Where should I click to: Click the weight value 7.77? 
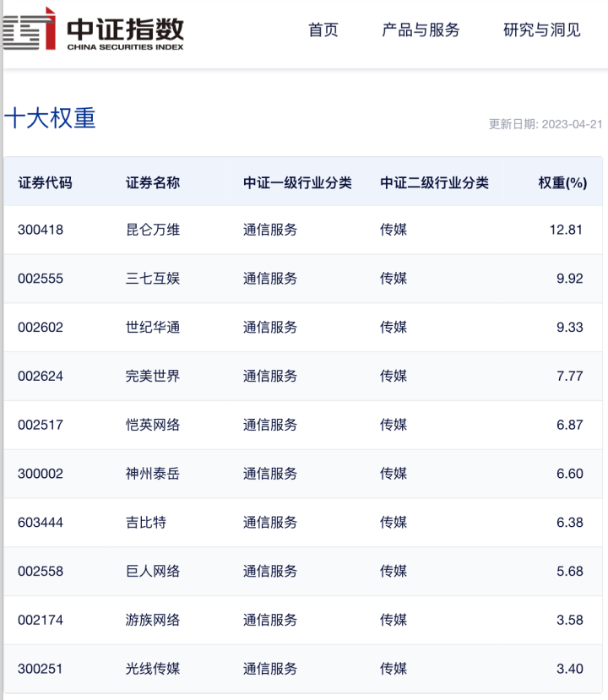(570, 376)
